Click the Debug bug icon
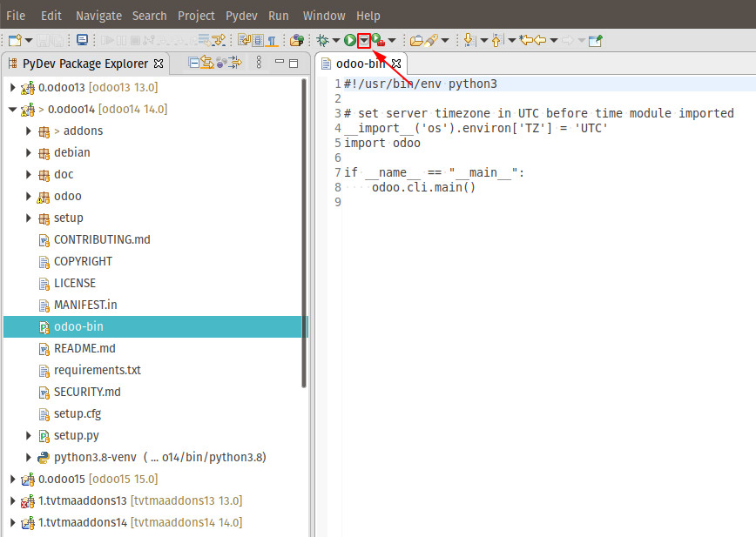Screen dimensions: 756x537 pos(323,40)
